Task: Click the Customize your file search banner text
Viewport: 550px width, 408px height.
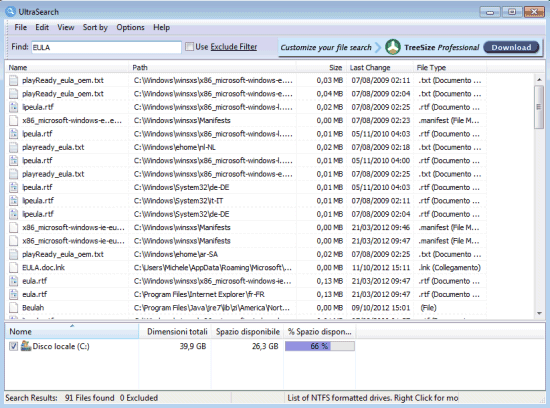Action: coord(326,47)
